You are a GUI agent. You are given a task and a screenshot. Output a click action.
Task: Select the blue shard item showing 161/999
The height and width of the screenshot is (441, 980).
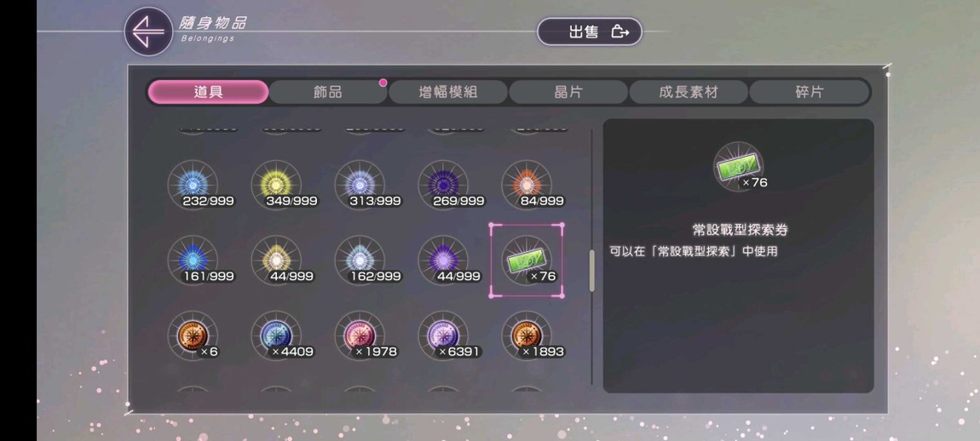[x=193, y=261]
